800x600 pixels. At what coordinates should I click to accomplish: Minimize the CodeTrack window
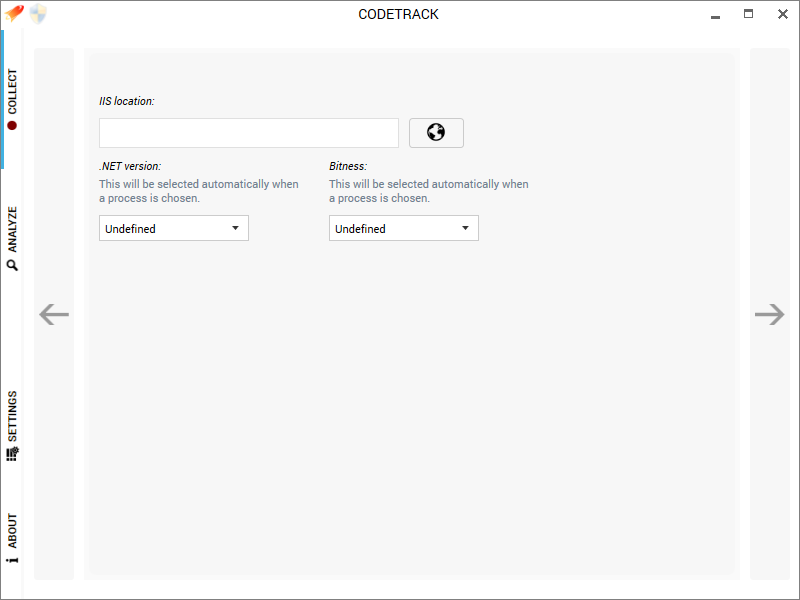tap(715, 15)
